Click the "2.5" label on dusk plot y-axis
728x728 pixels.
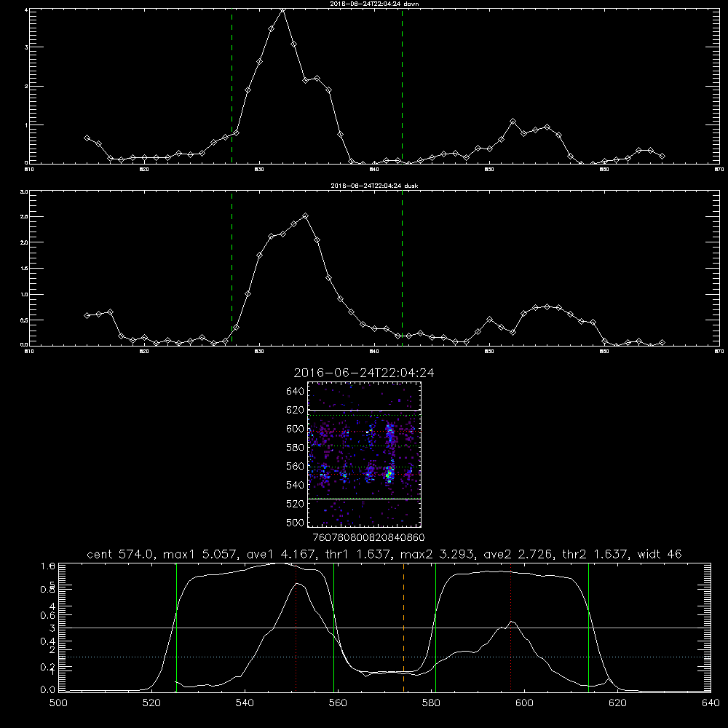[x=24, y=217]
